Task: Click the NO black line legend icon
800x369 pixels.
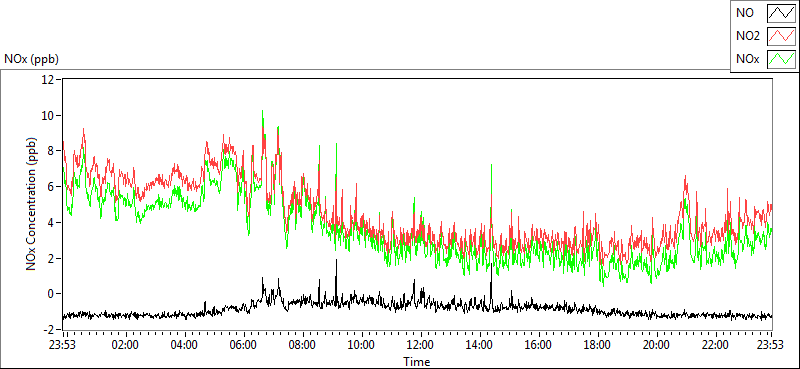Action: pos(781,13)
